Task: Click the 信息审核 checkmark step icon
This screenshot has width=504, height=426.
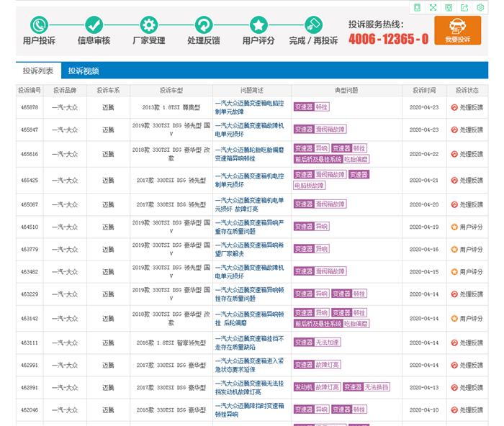Action: pyautogui.click(x=94, y=24)
